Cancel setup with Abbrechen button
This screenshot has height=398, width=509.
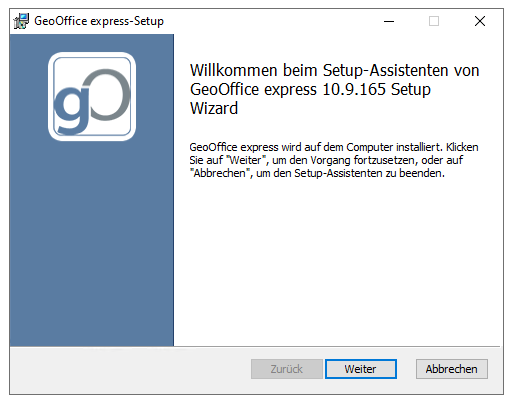452,369
